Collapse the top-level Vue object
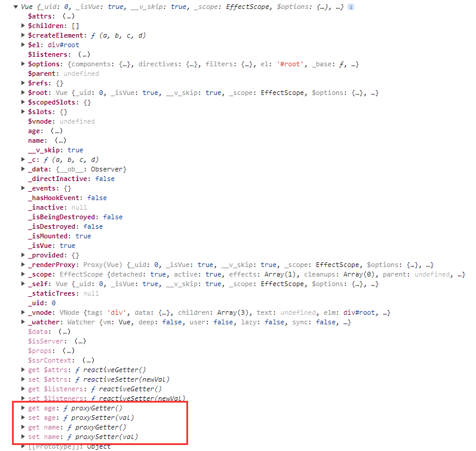Screen dimensions: 476x451 [16, 7]
